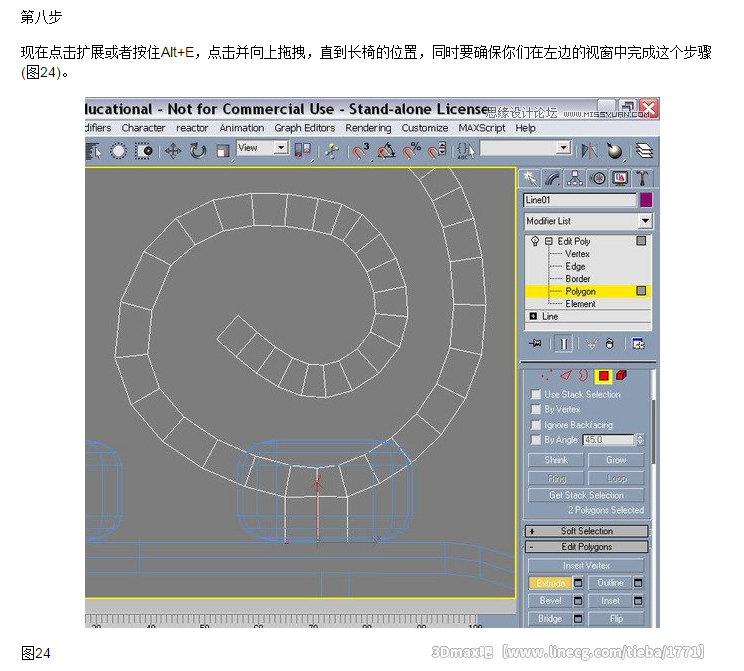Screen dimensions: 744x671
Task: Click Remove Modifier trash icon
Action: click(610, 344)
